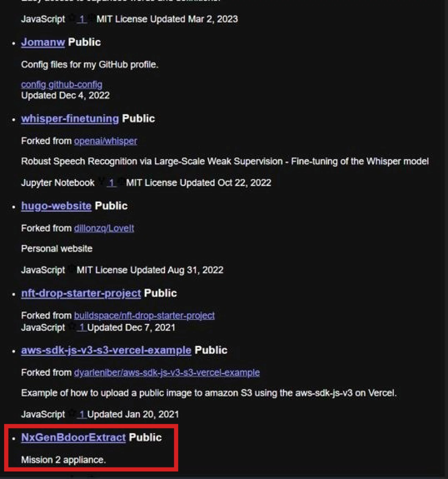Click the Public badge beside hugo-website
Viewport: 448px width, 479px height.
click(111, 206)
